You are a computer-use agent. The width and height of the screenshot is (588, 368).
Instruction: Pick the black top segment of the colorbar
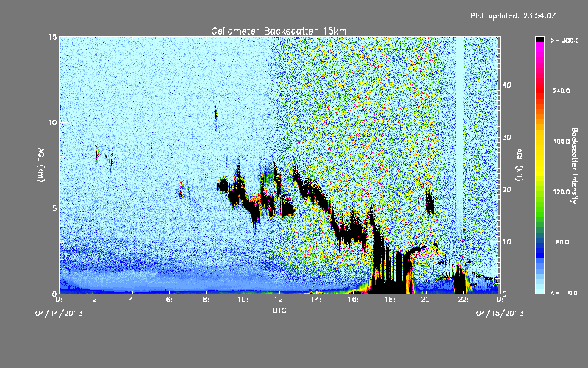pos(539,39)
